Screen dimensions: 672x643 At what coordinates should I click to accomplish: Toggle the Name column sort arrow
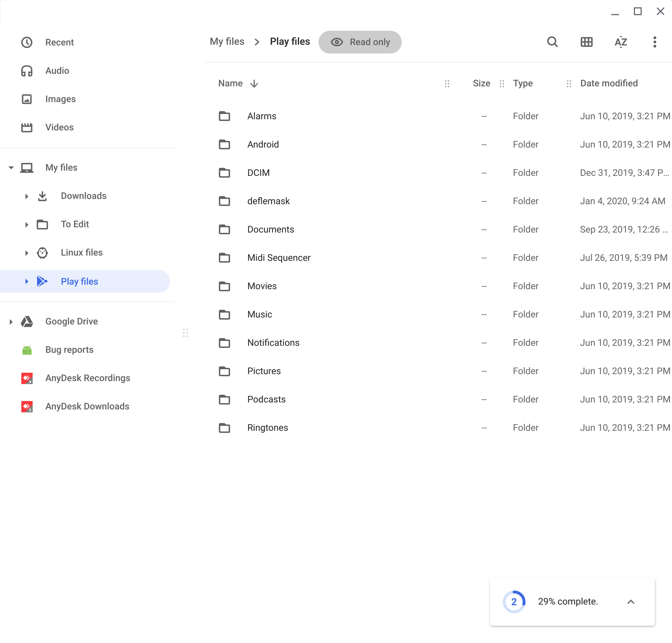coord(254,84)
